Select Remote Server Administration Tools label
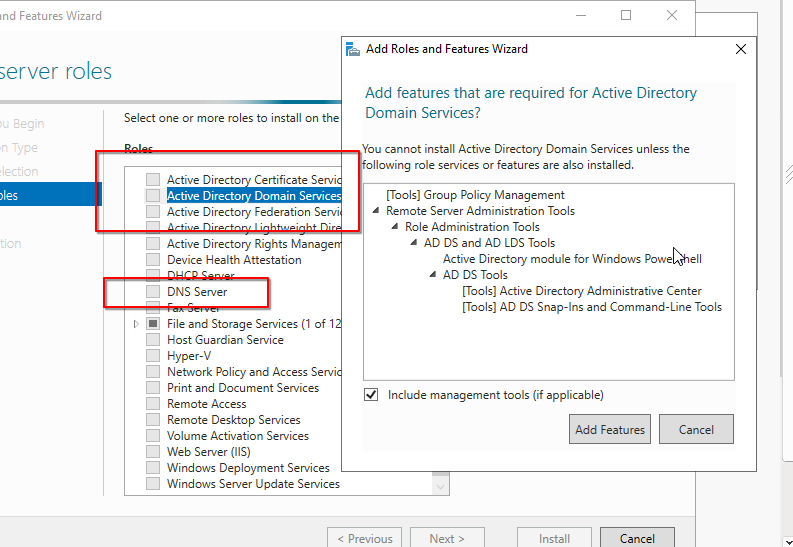The height and width of the screenshot is (547, 793). pyautogui.click(x=480, y=211)
